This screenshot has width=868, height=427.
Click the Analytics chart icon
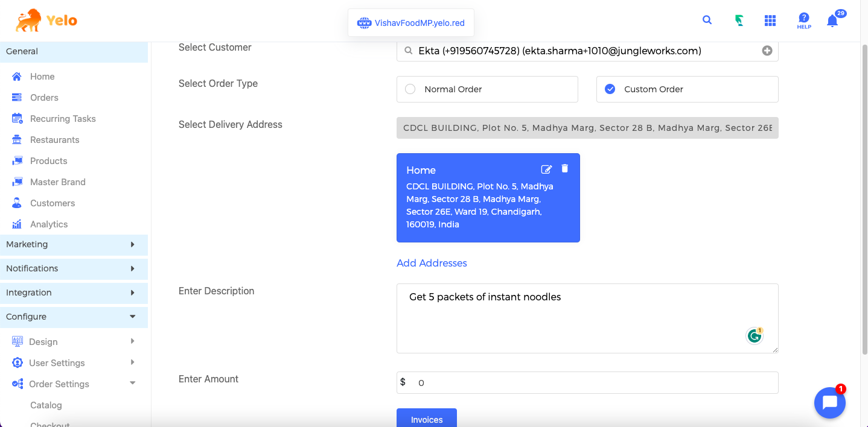click(x=17, y=224)
